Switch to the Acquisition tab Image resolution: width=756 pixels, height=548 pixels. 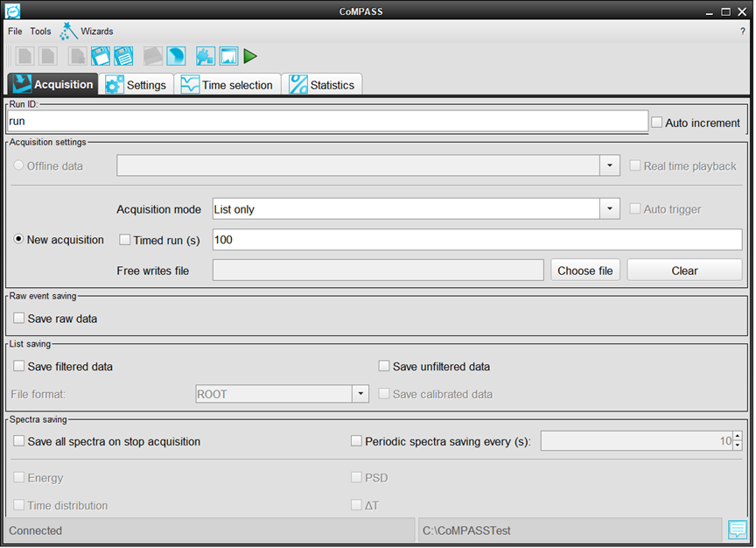point(53,84)
